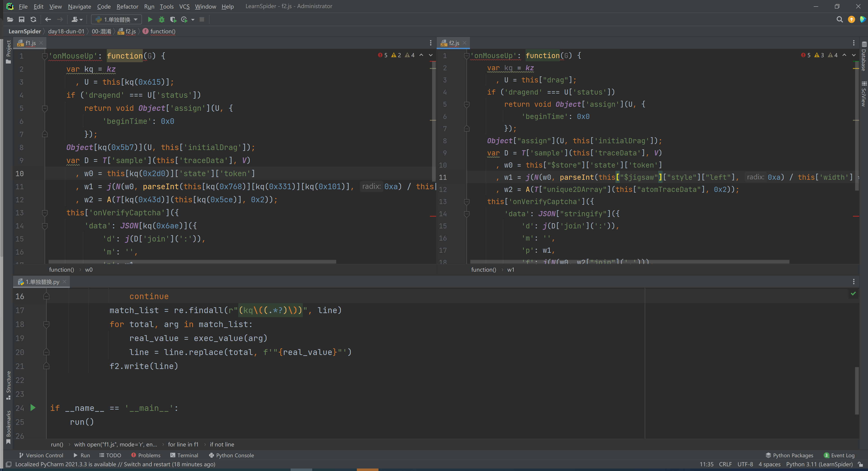
Task: Go to previous highlighted error in f2.js
Action: tap(844, 55)
